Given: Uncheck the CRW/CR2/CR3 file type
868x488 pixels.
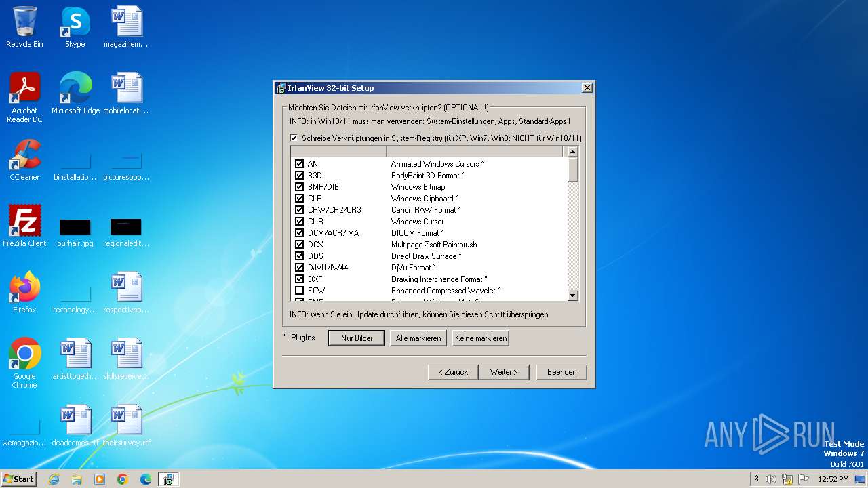Looking at the screenshot, I should coord(299,210).
